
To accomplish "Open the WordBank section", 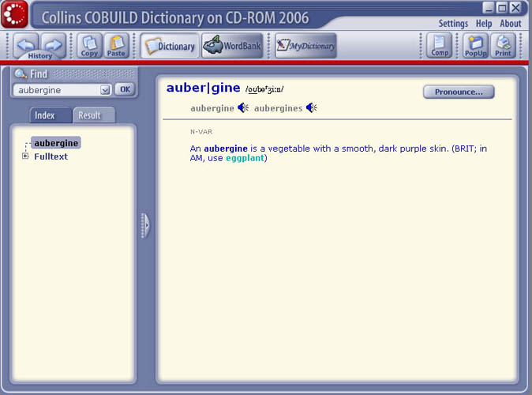I will (232, 46).
